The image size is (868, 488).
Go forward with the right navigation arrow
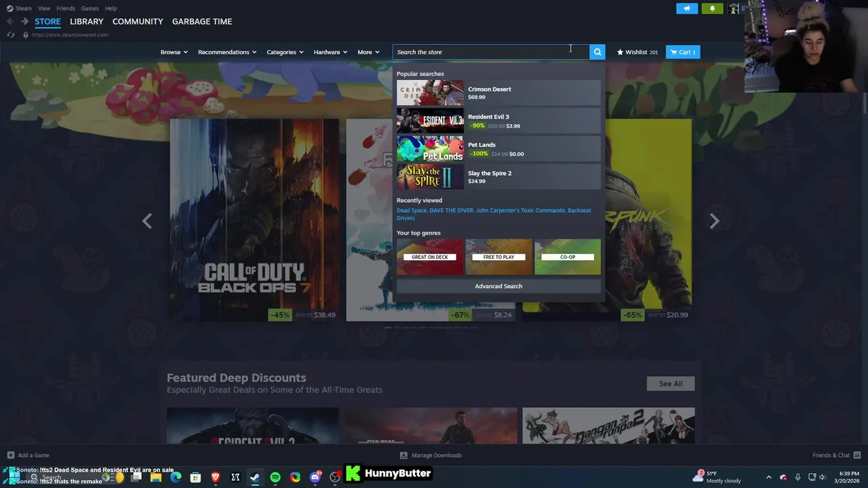pos(24,21)
